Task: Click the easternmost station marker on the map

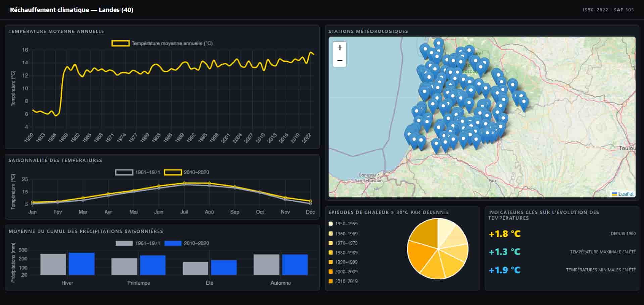Action: [x=524, y=102]
